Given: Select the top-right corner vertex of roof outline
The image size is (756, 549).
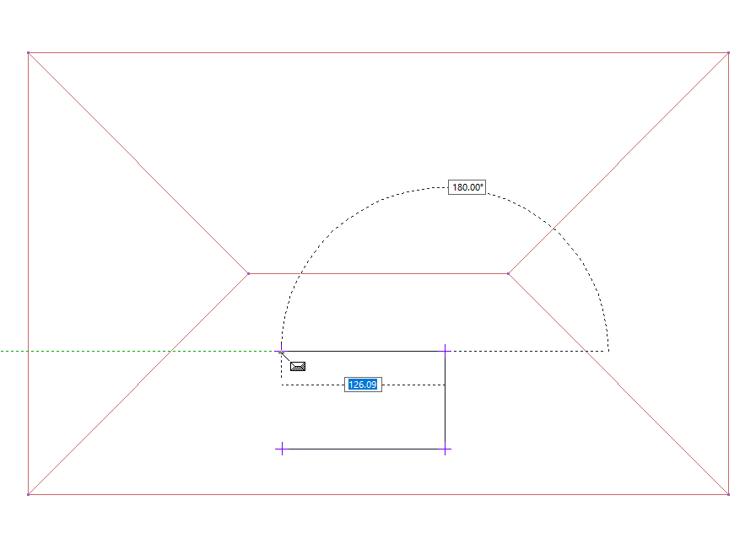Looking at the screenshot, I should coord(728,53).
